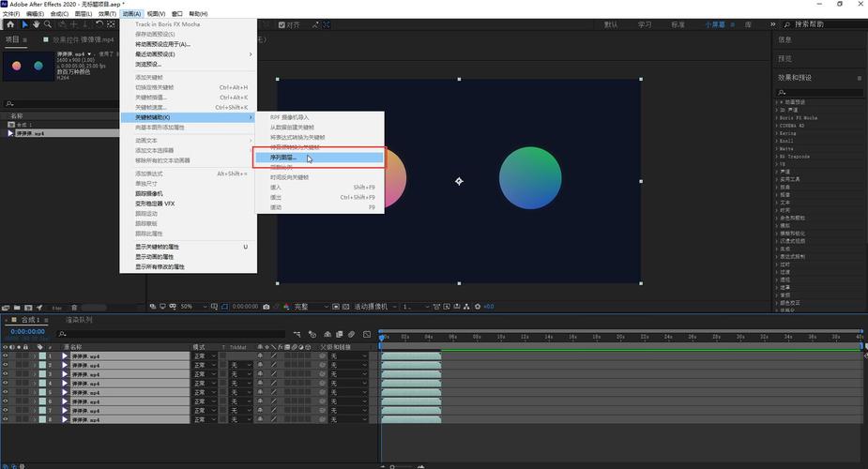Image resolution: width=868 pixels, height=469 pixels.
Task: Click the motion blur icon in timeline
Action: click(x=352, y=334)
